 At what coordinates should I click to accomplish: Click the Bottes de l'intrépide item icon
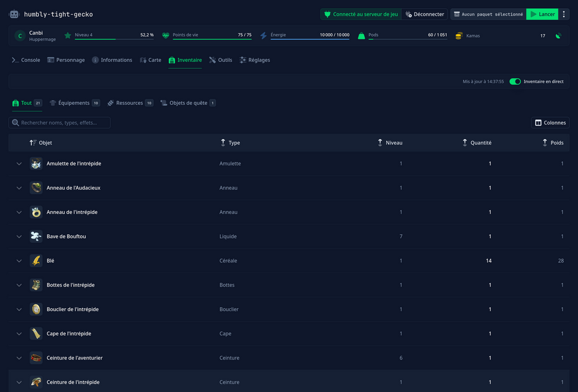pyautogui.click(x=36, y=285)
